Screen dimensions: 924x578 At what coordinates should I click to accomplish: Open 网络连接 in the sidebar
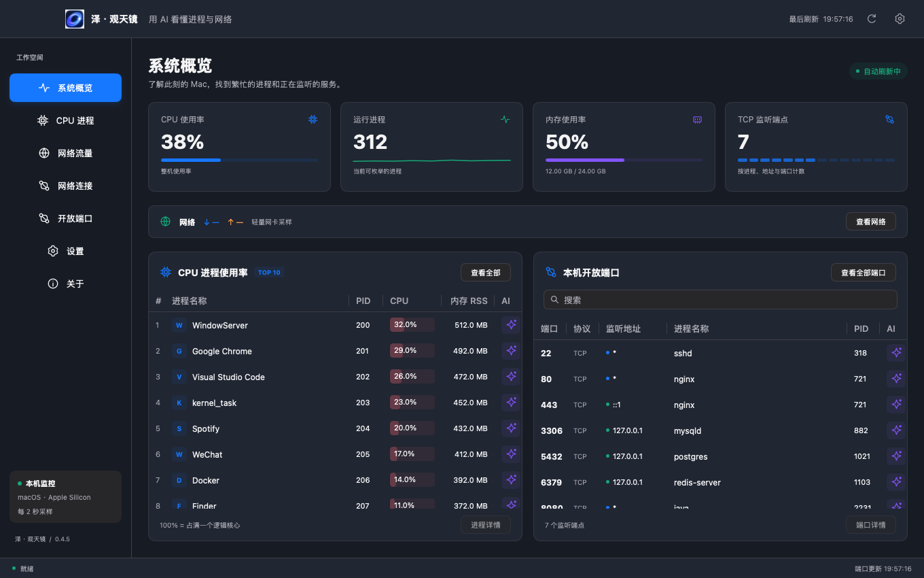(65, 186)
